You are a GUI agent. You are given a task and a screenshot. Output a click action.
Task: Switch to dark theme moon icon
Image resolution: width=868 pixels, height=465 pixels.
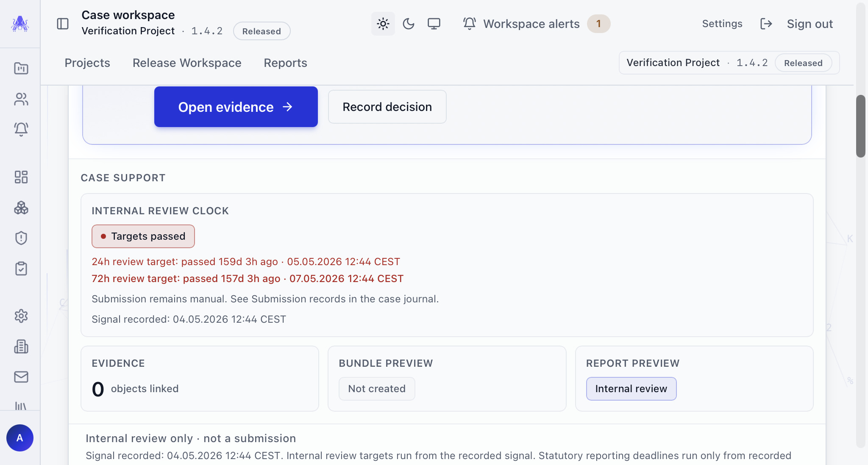pos(409,24)
